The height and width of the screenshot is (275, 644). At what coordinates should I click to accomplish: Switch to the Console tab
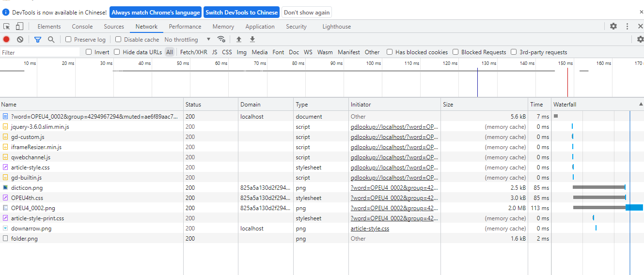82,27
